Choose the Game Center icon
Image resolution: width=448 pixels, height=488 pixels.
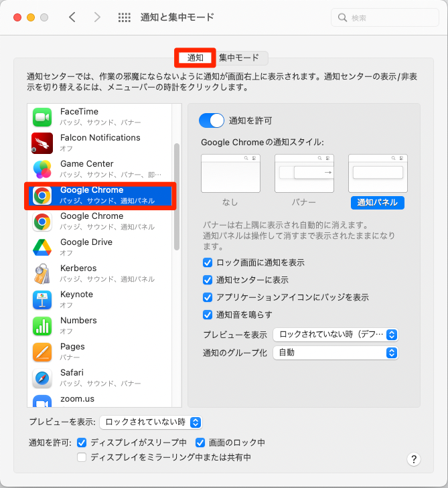point(42,169)
